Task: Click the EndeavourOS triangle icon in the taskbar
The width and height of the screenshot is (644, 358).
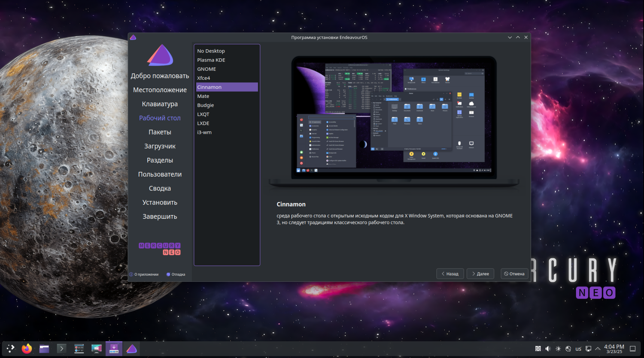Action: click(131, 349)
